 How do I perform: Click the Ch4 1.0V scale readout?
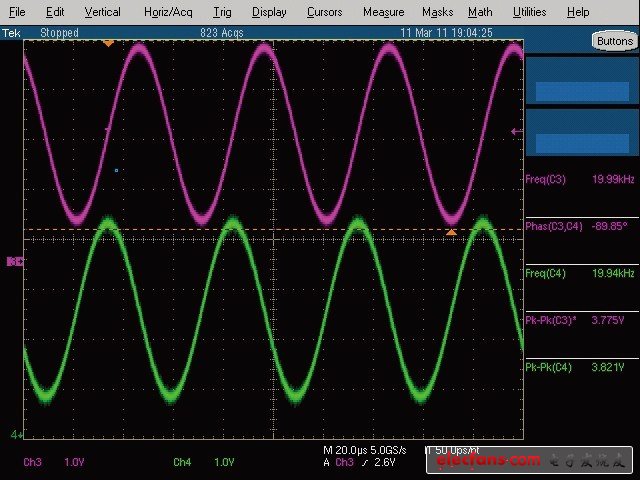(x=200, y=462)
